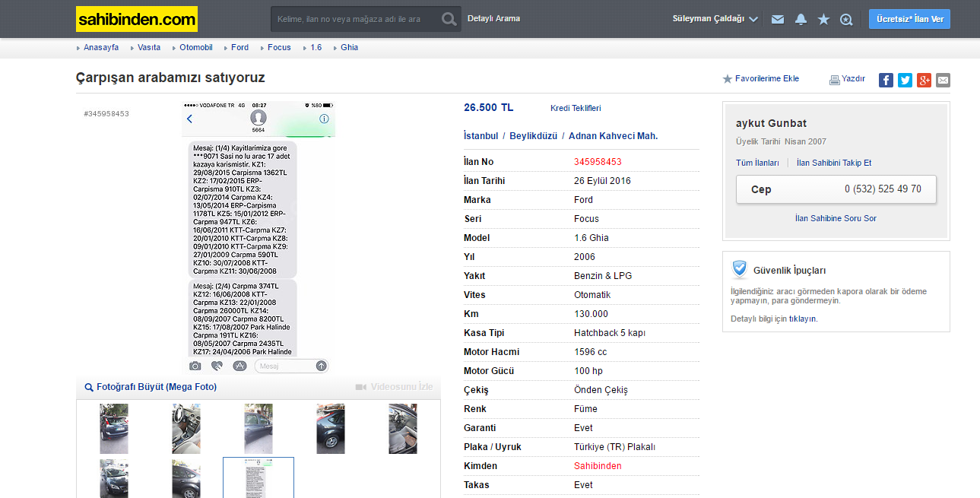This screenshot has width=980, height=498.
Task: Select the first car photo thumbnail
Action: click(114, 429)
